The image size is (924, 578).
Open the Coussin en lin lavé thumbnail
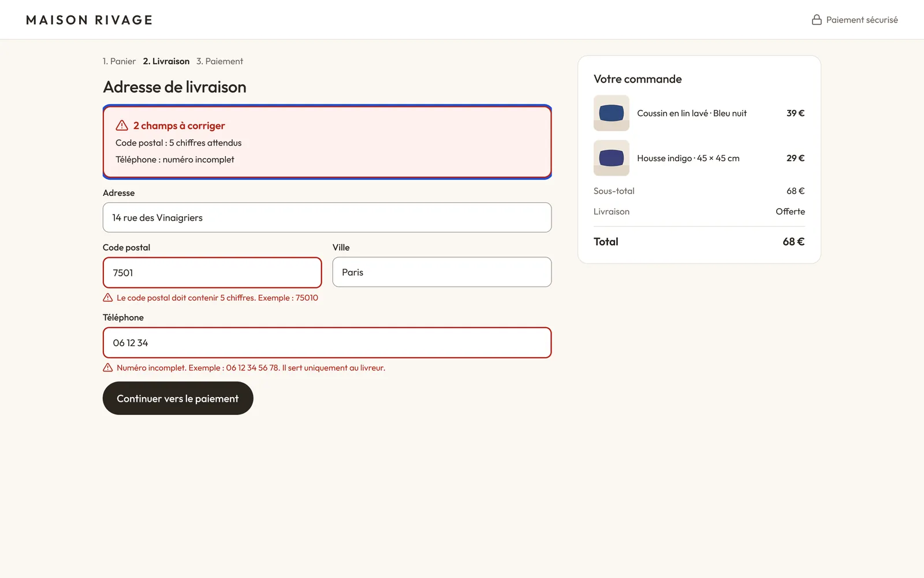point(612,113)
